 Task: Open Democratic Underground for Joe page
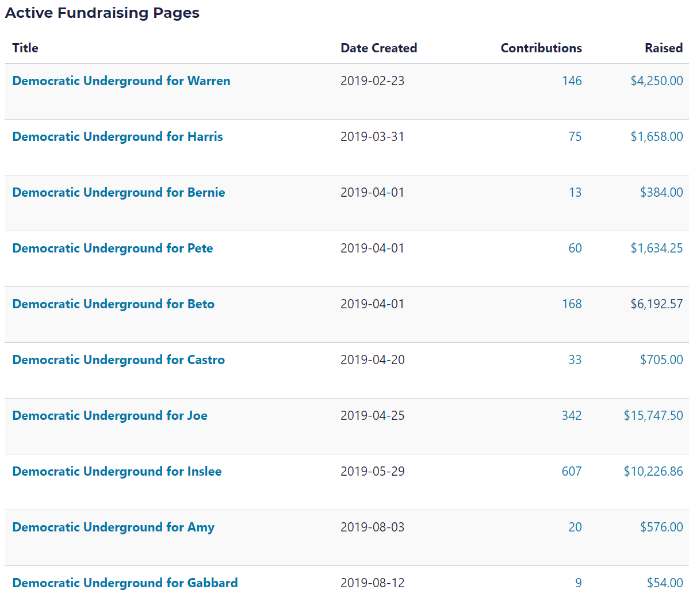click(x=110, y=416)
